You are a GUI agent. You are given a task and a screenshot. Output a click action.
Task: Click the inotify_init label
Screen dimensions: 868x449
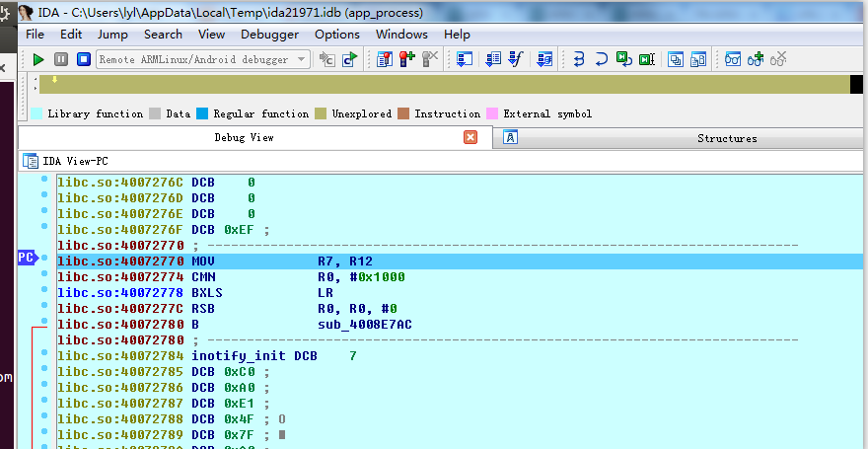pos(239,356)
